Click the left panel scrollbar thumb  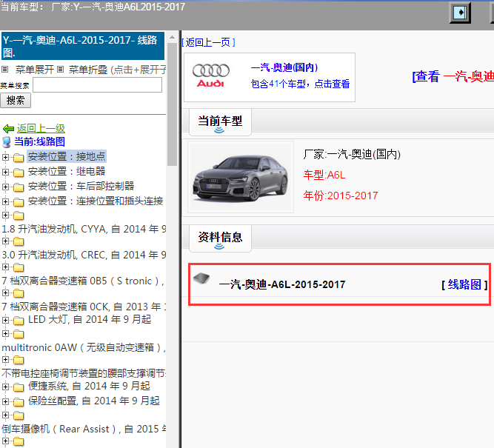(x=172, y=104)
